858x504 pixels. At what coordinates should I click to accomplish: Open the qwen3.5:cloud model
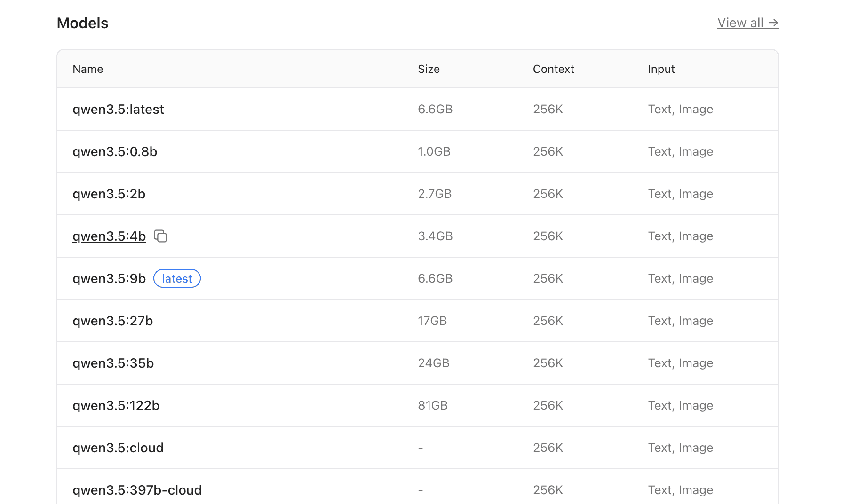[118, 448]
